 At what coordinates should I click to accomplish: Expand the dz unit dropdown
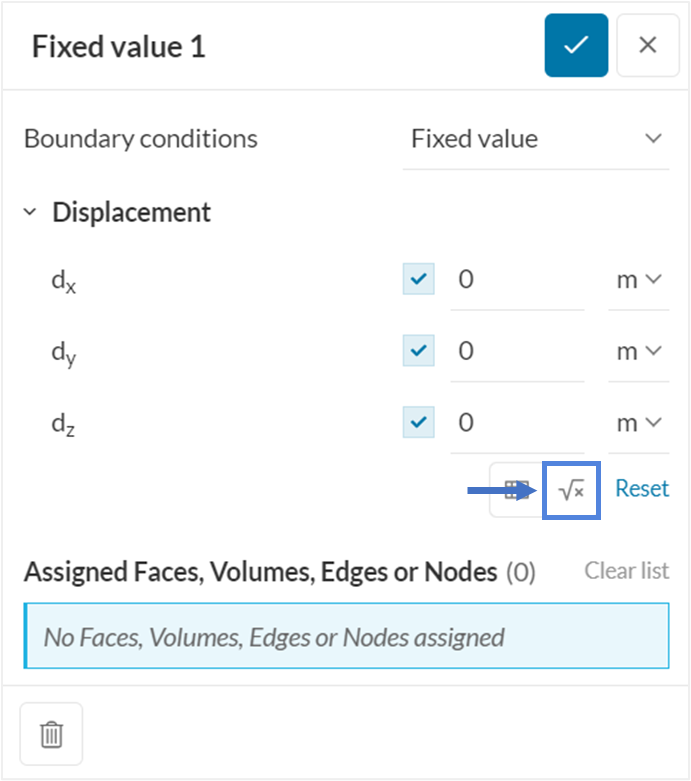click(638, 423)
